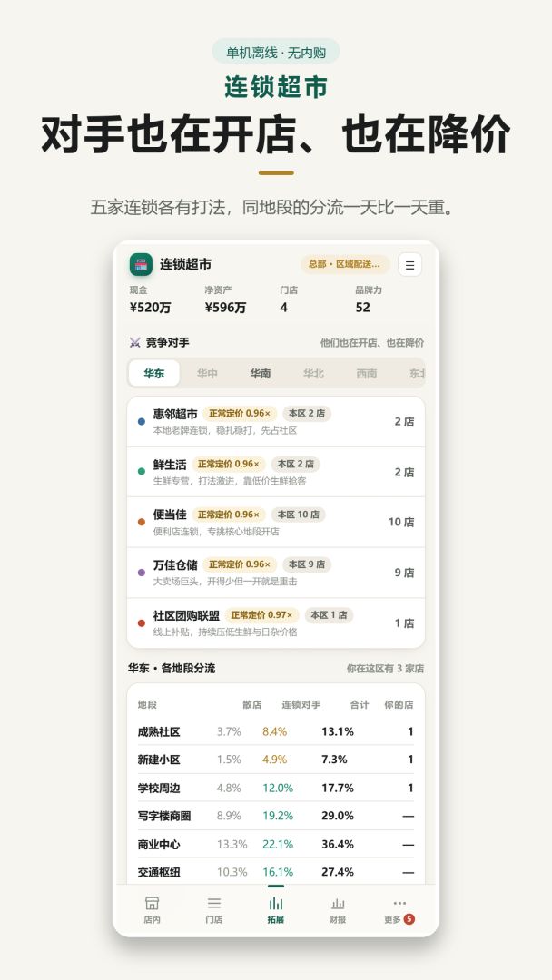This screenshot has height=980, width=552.
Task: Open the 鲜生活 competitor row
Action: (276, 472)
